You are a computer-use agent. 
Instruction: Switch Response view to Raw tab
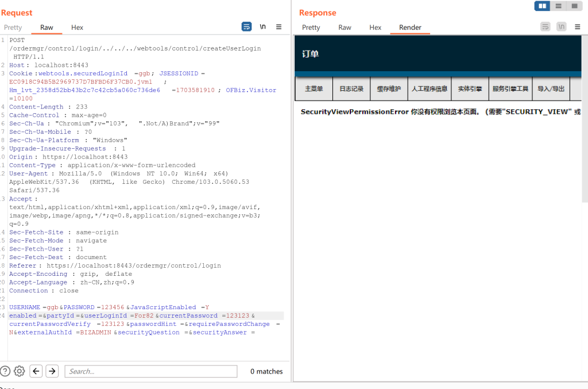pyautogui.click(x=345, y=28)
